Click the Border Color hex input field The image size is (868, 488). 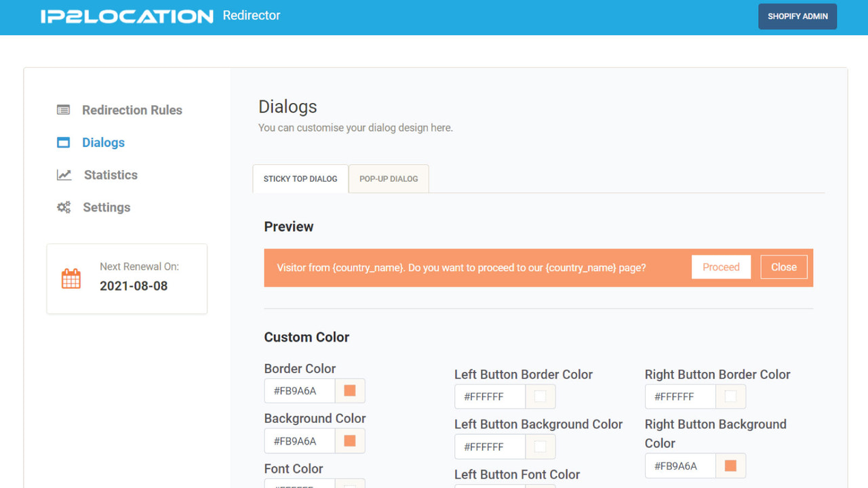click(298, 390)
